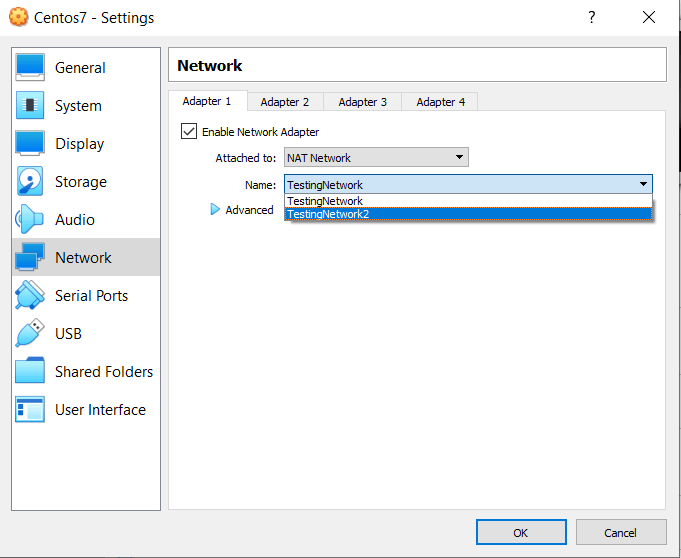Open User Interface category label
Image resolution: width=681 pixels, height=558 pixels.
[100, 409]
